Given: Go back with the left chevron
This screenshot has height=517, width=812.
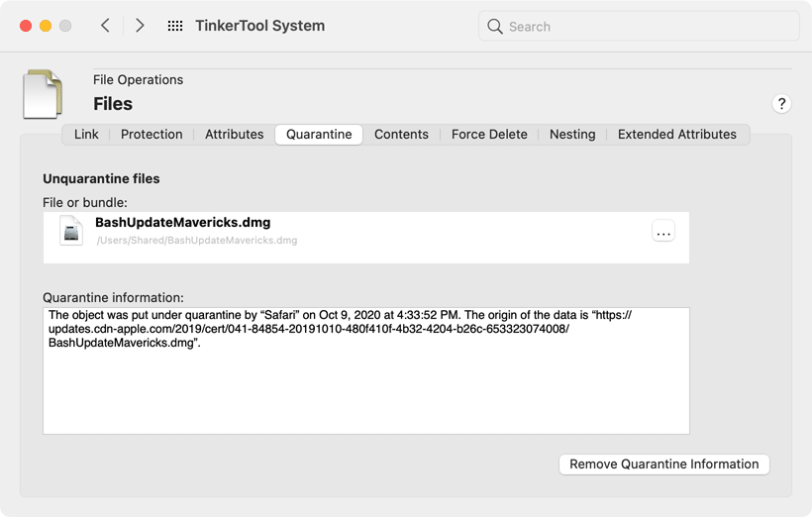Looking at the screenshot, I should [x=105, y=26].
